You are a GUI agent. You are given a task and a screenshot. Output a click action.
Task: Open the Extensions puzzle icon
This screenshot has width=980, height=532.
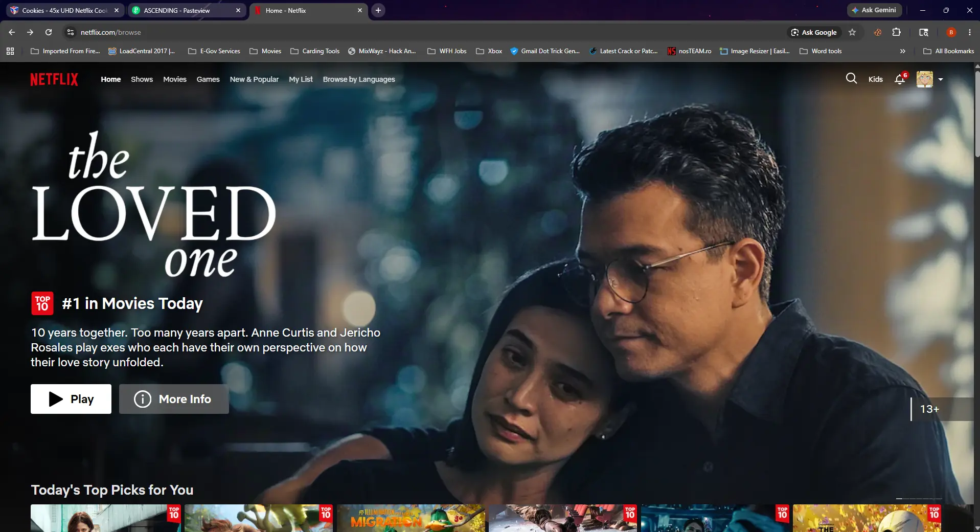tap(896, 32)
